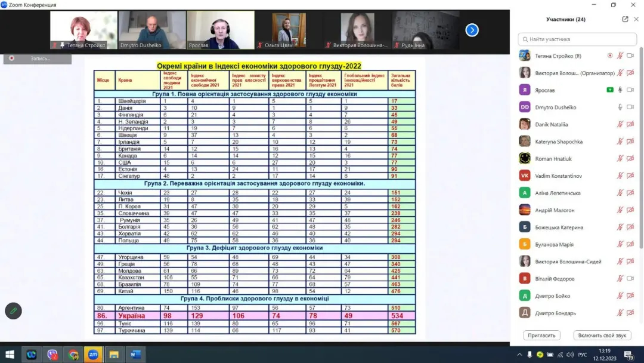Toggle Ярослав's video camera icon

pyautogui.click(x=630, y=90)
